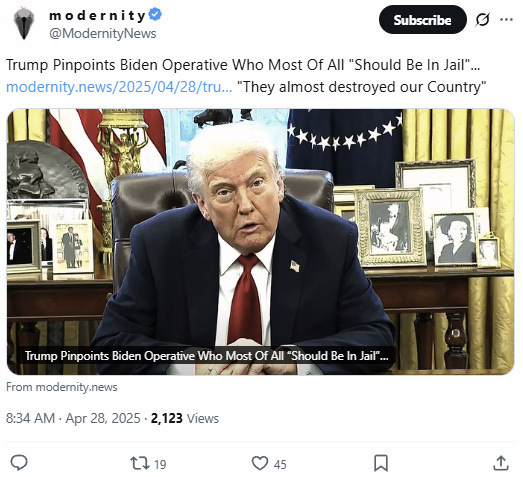Viewport: 523px width, 477px height.
Task: Open the reply comment icon
Action: point(19,463)
